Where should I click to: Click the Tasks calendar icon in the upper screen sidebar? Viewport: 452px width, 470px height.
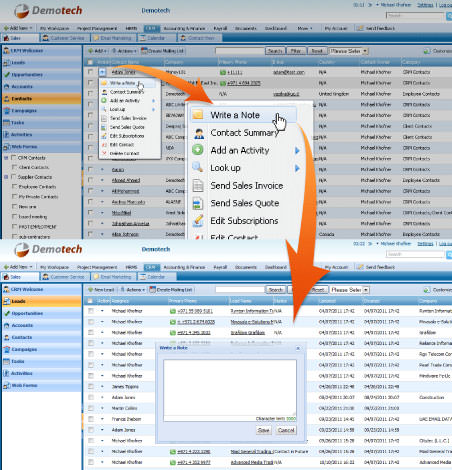(6, 123)
